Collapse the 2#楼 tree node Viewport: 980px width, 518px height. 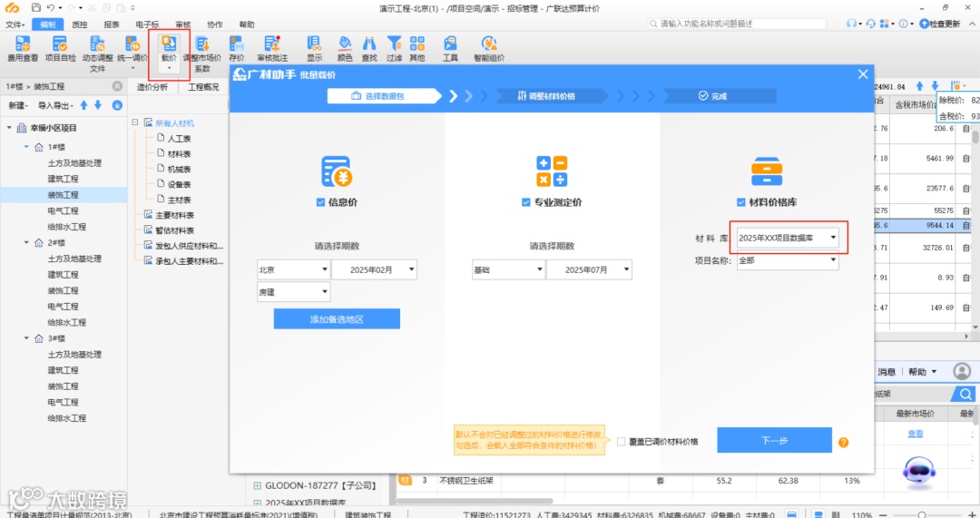click(26, 242)
